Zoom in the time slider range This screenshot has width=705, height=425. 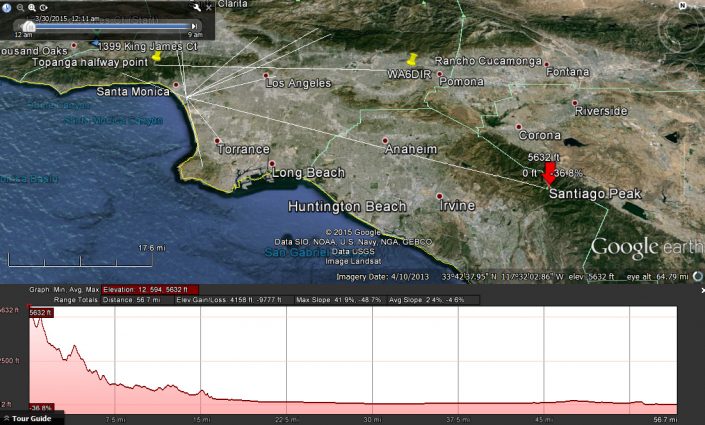32,8
